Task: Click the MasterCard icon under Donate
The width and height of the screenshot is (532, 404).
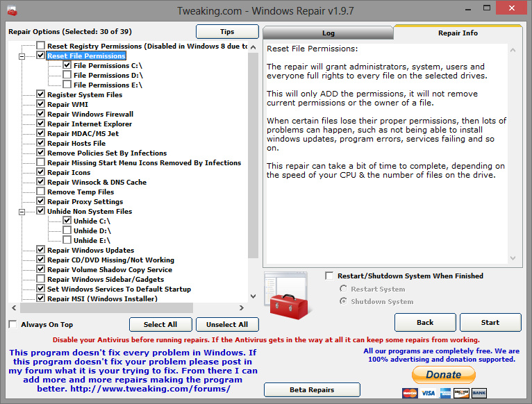Action: tap(410, 393)
